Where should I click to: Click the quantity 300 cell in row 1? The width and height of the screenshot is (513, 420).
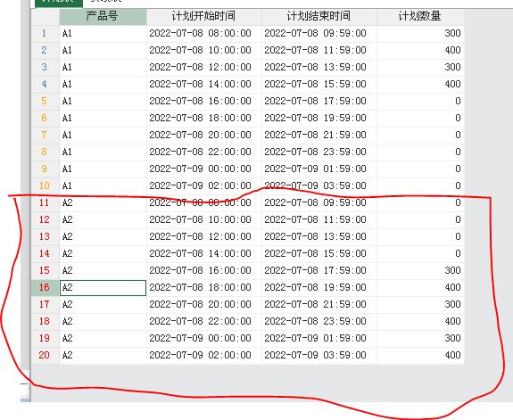tap(420, 33)
